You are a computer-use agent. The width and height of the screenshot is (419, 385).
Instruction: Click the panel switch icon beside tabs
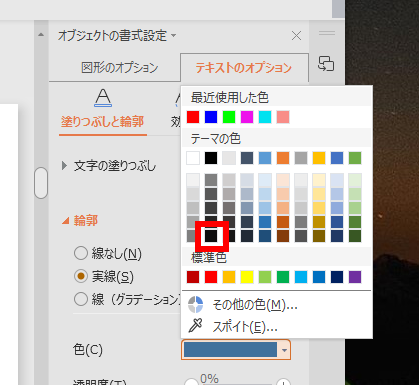326,64
